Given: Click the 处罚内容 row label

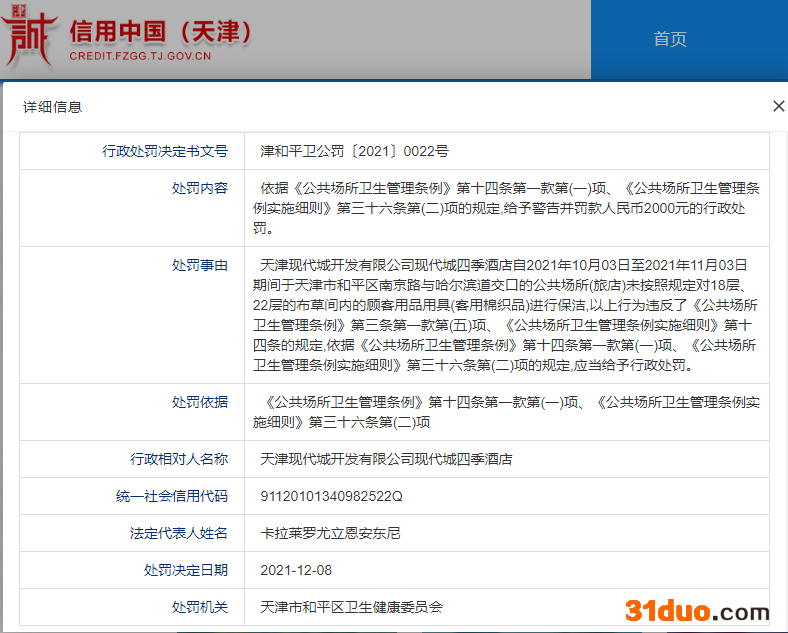Looking at the screenshot, I should (x=200, y=188).
